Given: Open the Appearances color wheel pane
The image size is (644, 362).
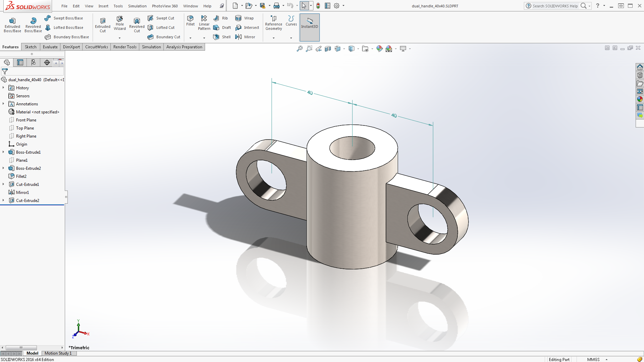Looking at the screenshot, I should (640, 99).
